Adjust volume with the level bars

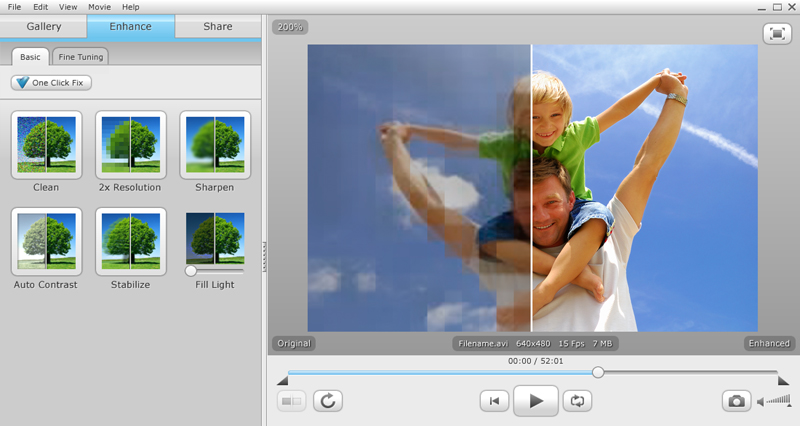point(779,400)
